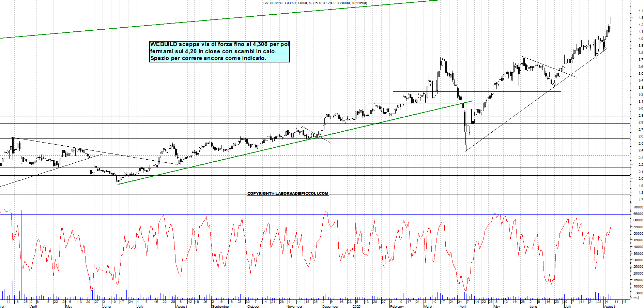Viewport: 644px width, 308px height.
Task: Click the 5000 oscillator axis label
Action: click(639, 293)
